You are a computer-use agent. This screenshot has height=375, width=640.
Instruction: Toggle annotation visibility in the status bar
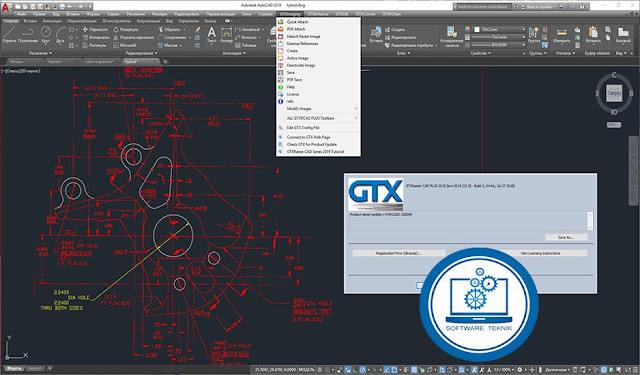pos(474,370)
